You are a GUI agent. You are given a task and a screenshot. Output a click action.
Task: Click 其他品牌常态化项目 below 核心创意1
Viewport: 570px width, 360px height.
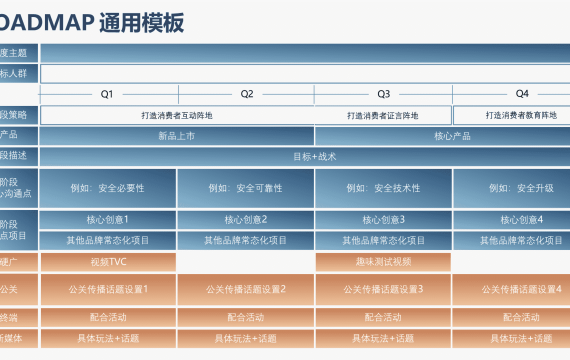(x=108, y=240)
